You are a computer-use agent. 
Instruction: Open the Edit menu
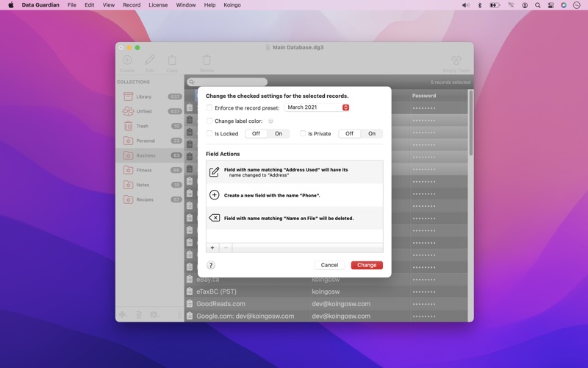(x=89, y=5)
